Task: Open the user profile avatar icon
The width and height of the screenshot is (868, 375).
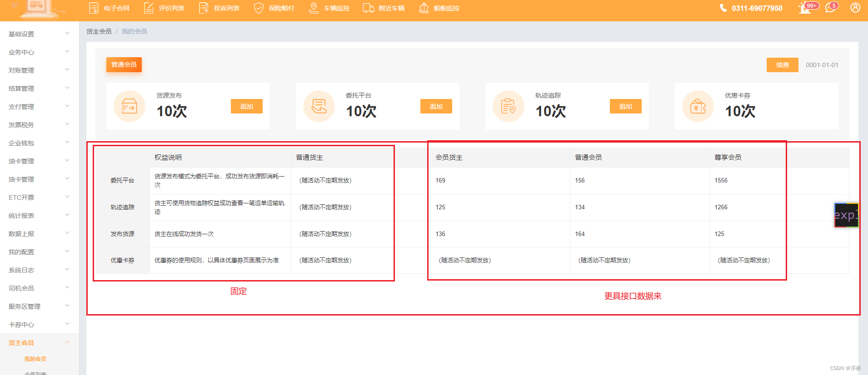Action: click(x=855, y=8)
